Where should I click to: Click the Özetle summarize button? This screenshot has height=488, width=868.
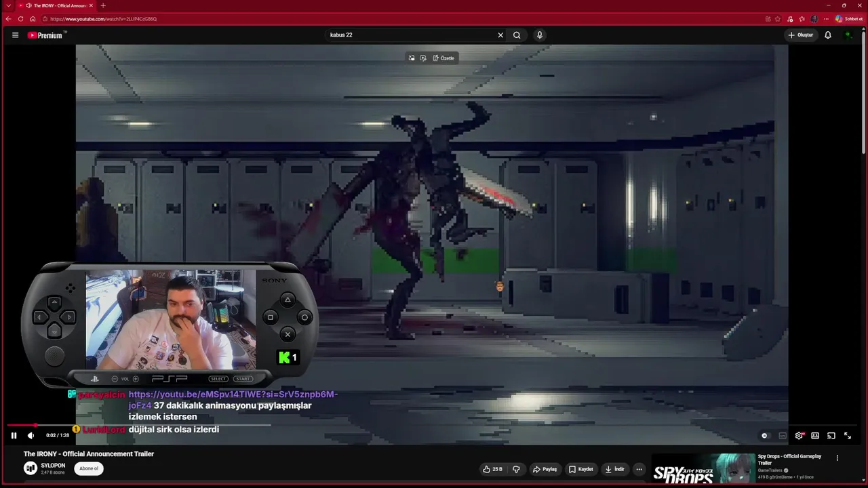443,58
